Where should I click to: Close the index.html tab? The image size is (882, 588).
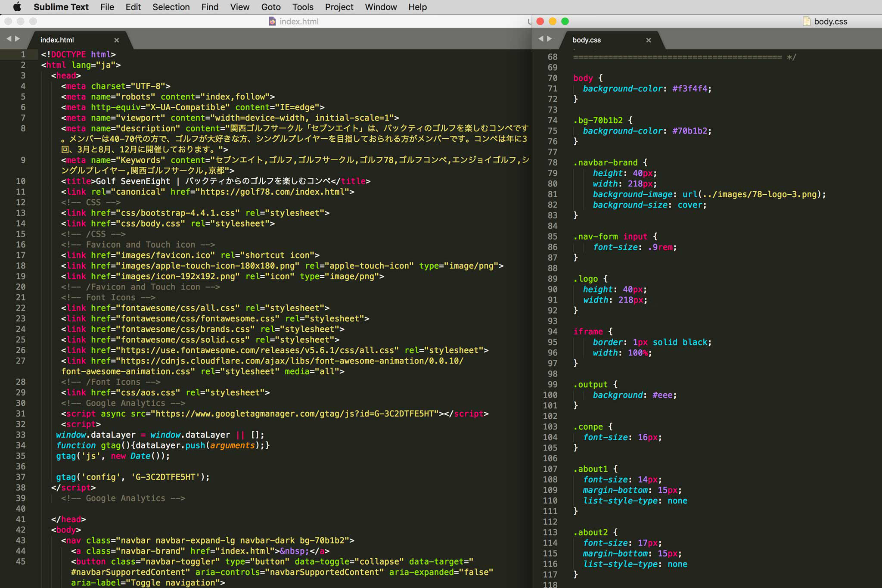116,40
